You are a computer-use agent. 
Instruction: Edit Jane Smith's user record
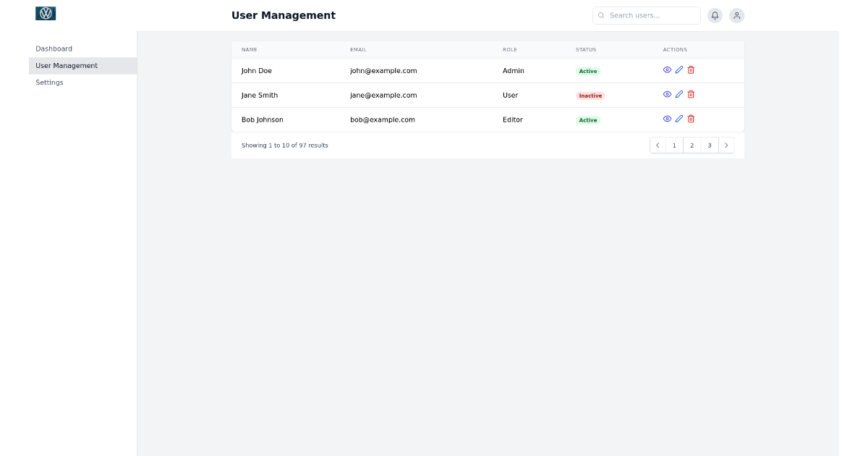[678, 94]
